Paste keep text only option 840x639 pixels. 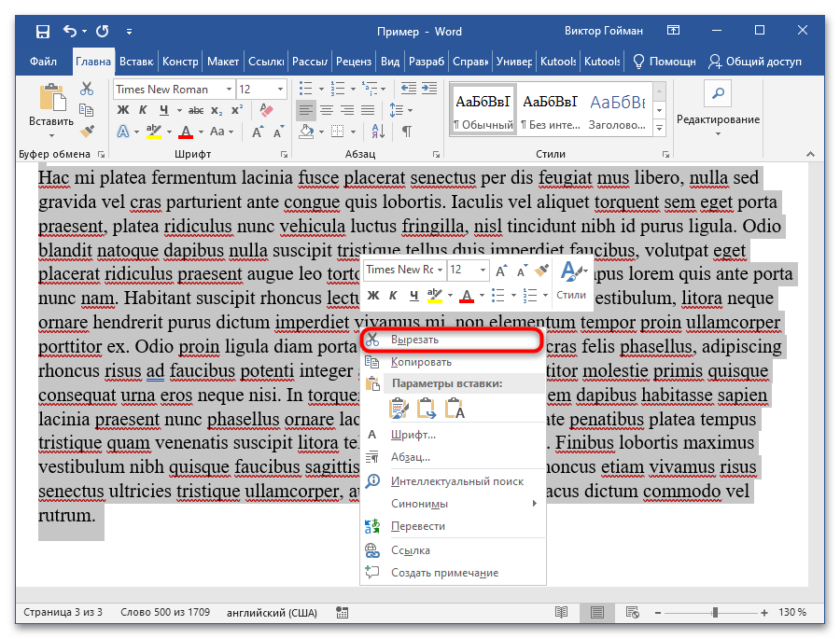455,409
